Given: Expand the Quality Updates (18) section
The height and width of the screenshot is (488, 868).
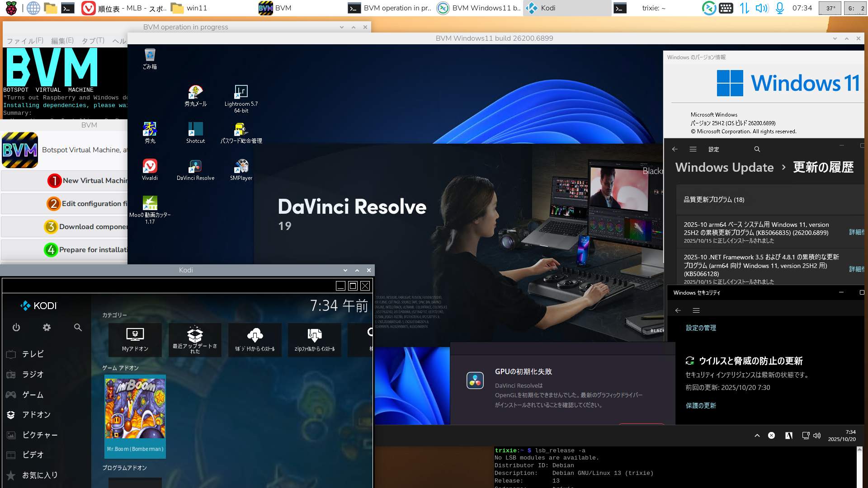Looking at the screenshot, I should coord(713,199).
